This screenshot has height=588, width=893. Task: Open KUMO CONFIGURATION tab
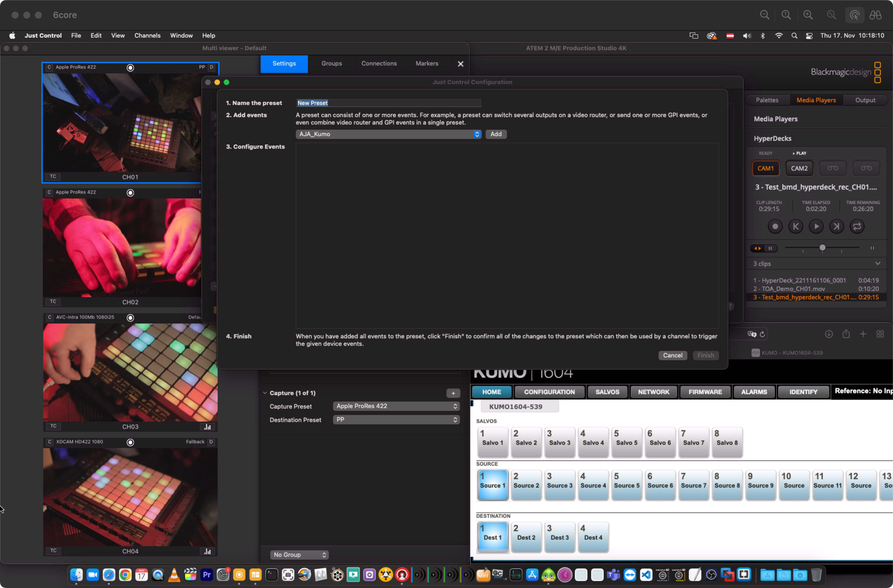(549, 392)
